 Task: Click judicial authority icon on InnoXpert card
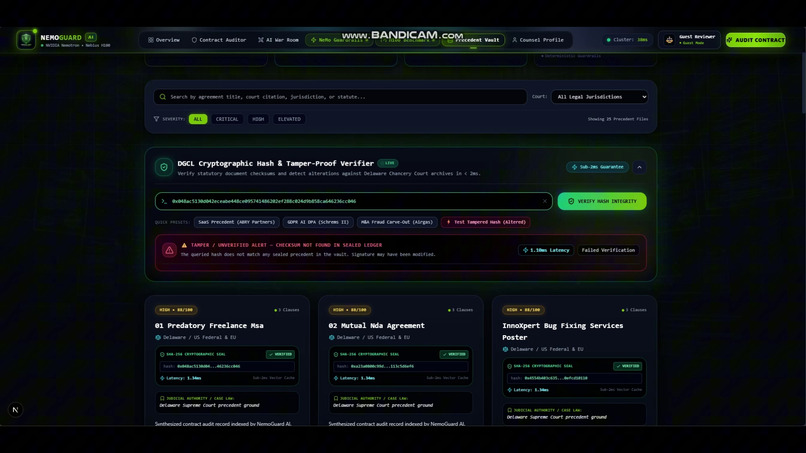[509, 410]
